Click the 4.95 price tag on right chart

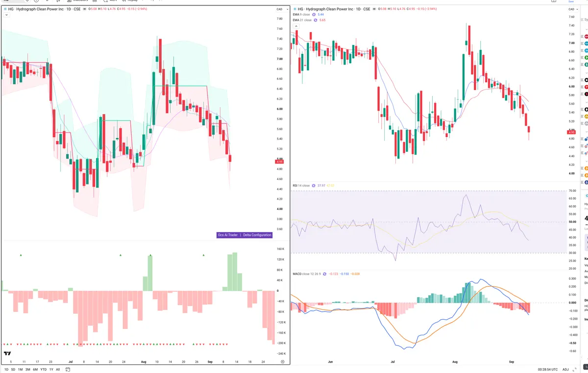tap(571, 132)
